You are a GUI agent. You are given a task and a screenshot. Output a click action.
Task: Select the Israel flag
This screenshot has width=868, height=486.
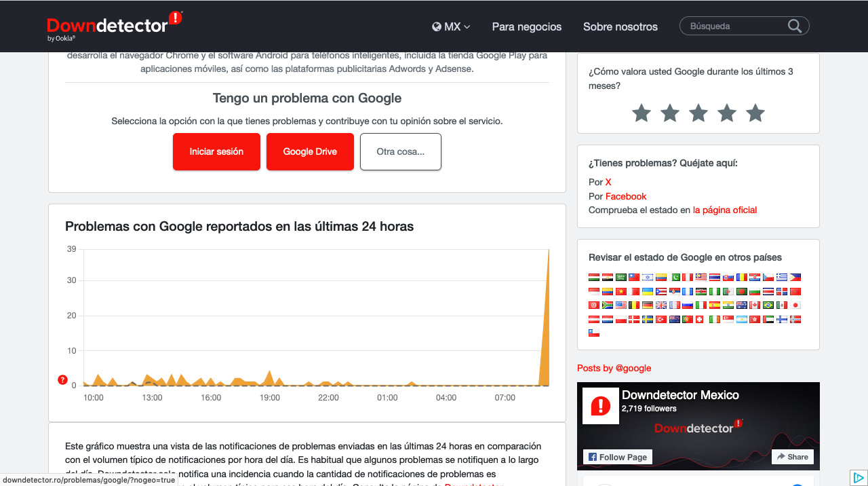click(648, 277)
